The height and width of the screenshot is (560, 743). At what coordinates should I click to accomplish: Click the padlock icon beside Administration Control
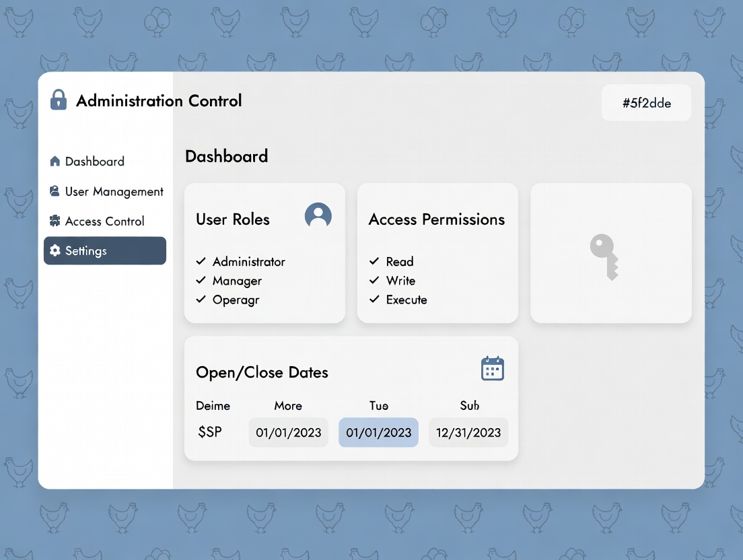coord(59,100)
